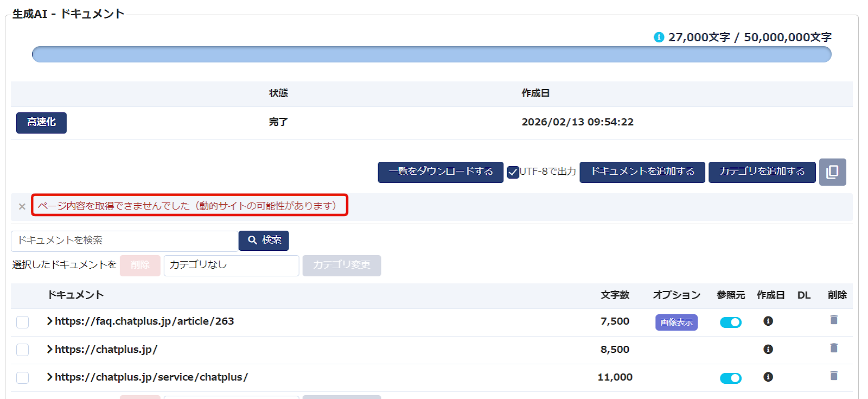Toggle 参照元 switch for service/chatplus row

click(730, 378)
